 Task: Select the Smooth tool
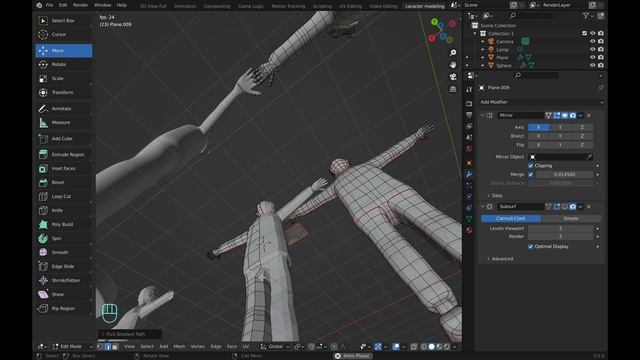pyautogui.click(x=64, y=253)
